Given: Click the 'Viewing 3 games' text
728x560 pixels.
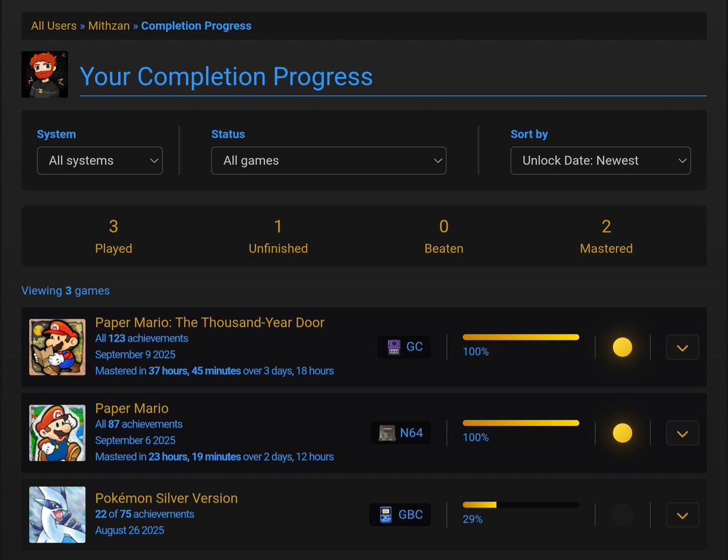Looking at the screenshot, I should 66,291.
